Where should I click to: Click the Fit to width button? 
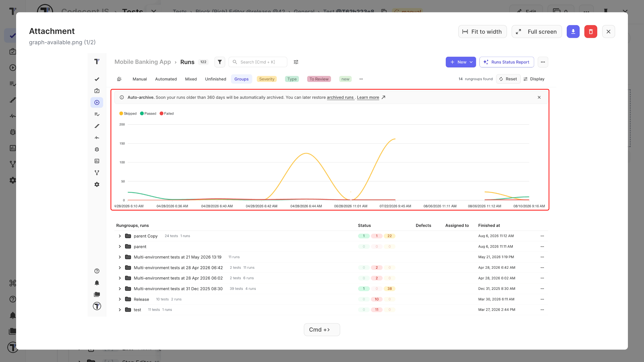[x=482, y=32]
